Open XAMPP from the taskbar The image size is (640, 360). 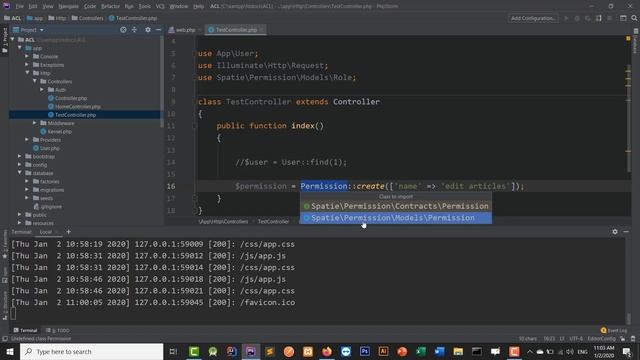(308, 351)
